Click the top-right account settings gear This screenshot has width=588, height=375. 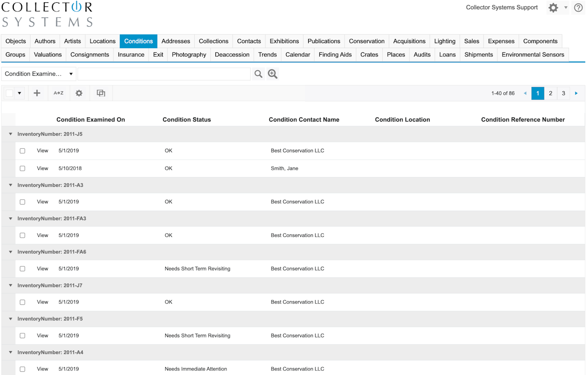[x=554, y=8]
